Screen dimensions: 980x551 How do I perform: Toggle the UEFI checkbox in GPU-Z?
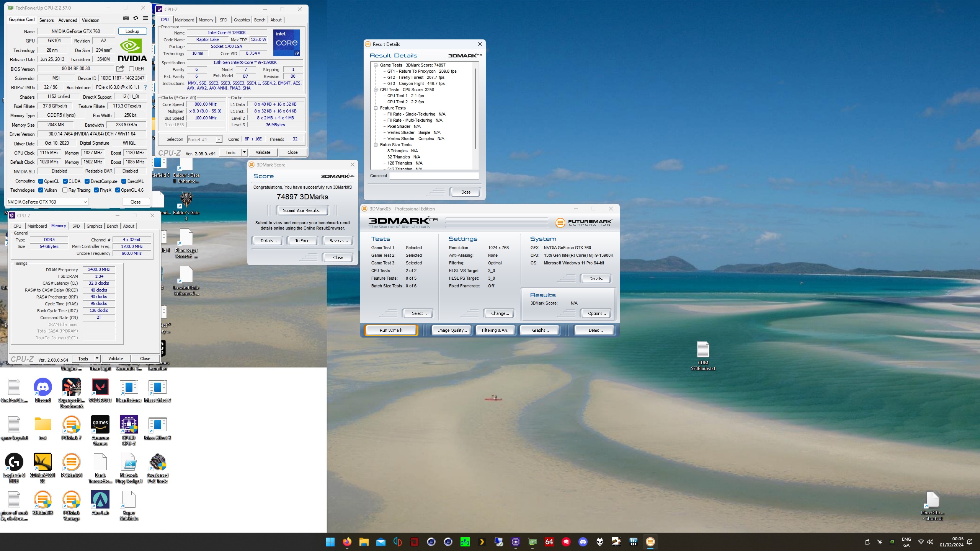[x=131, y=69]
